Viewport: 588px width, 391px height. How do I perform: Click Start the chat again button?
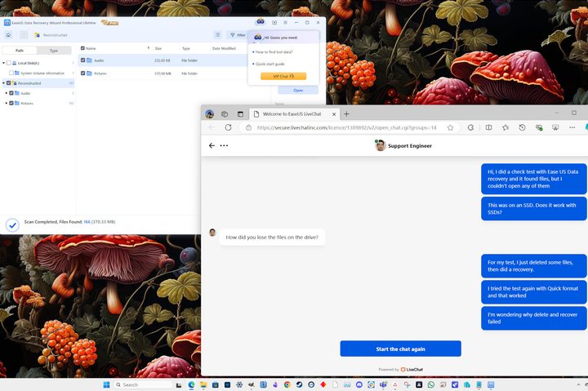pyautogui.click(x=400, y=349)
